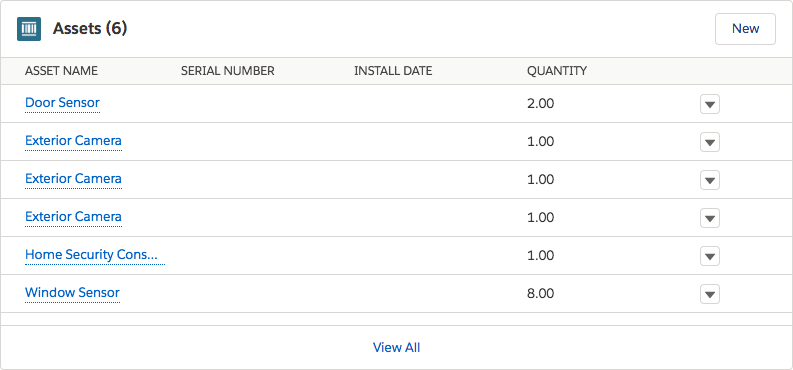Sort by Quantity column header
Screen dimensions: 793x370
click(557, 71)
